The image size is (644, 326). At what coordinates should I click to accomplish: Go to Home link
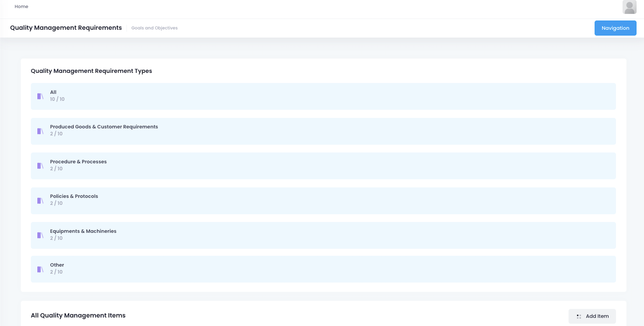click(x=21, y=6)
